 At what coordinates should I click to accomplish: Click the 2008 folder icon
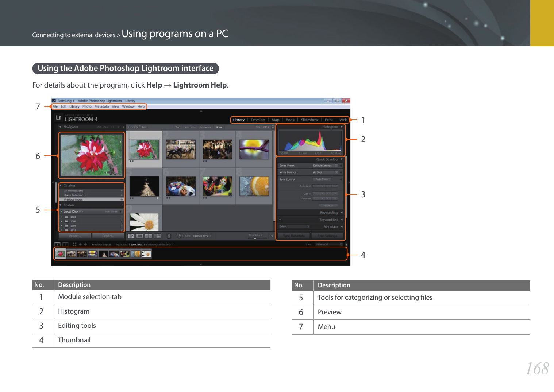pos(67,221)
